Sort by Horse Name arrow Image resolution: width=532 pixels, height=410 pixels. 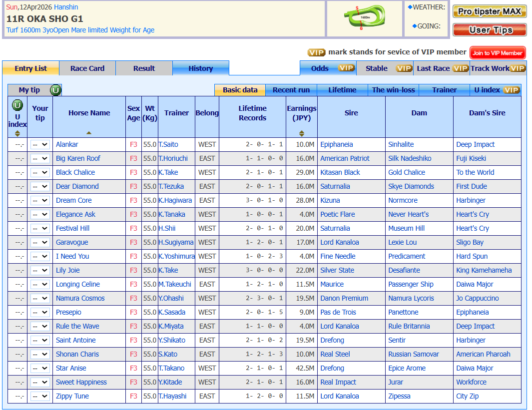pyautogui.click(x=89, y=133)
